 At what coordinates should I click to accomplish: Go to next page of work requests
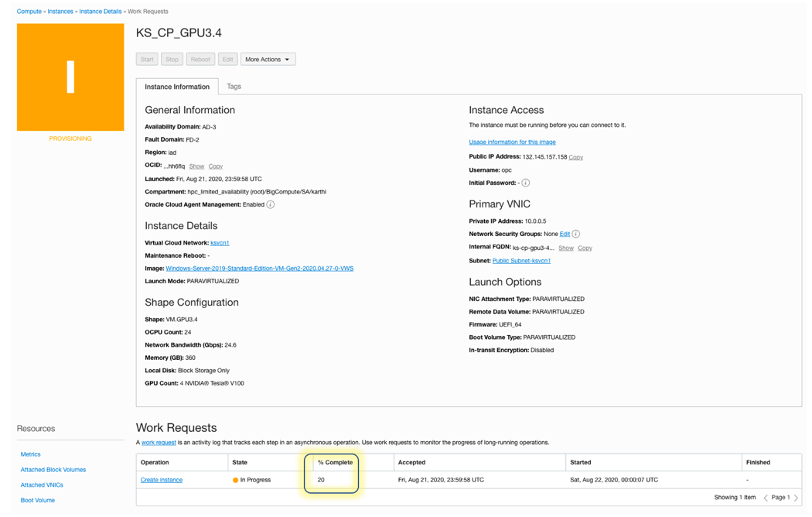pos(795,497)
